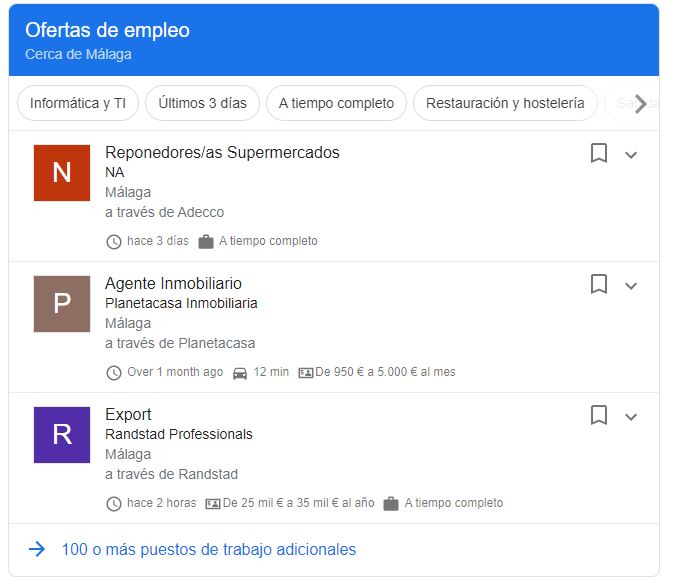
Task: Bookmark the Reponedores/as Supermercados job
Action: click(x=599, y=153)
